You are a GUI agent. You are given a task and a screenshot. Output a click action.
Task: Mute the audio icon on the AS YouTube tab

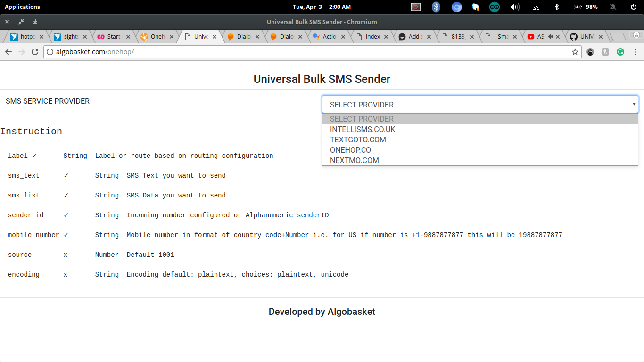click(550, 36)
